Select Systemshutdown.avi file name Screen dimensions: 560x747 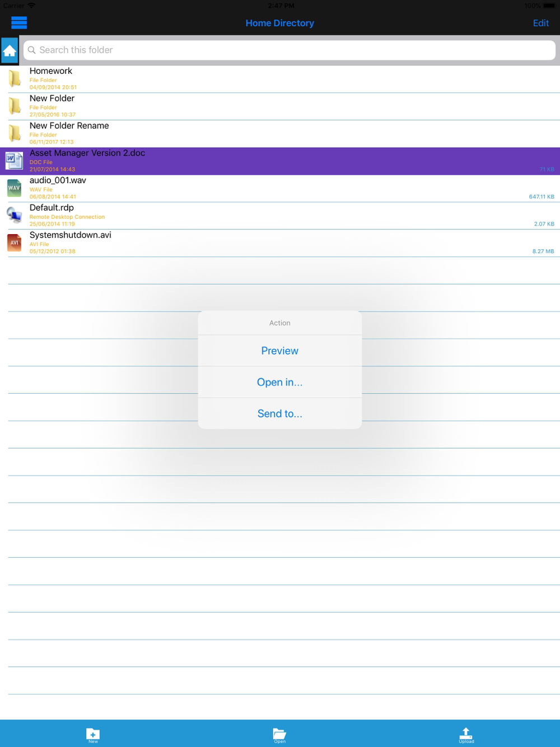coord(71,235)
